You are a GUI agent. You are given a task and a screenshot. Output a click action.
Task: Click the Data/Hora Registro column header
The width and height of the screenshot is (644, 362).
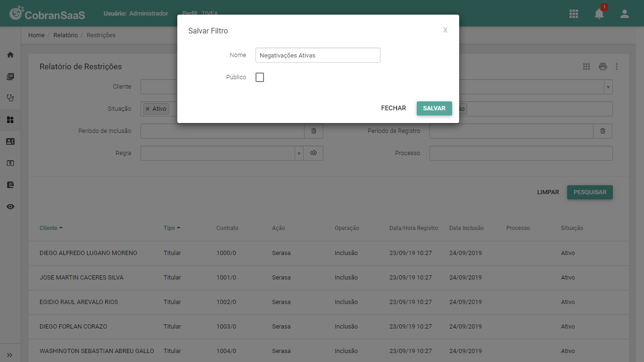tap(413, 228)
